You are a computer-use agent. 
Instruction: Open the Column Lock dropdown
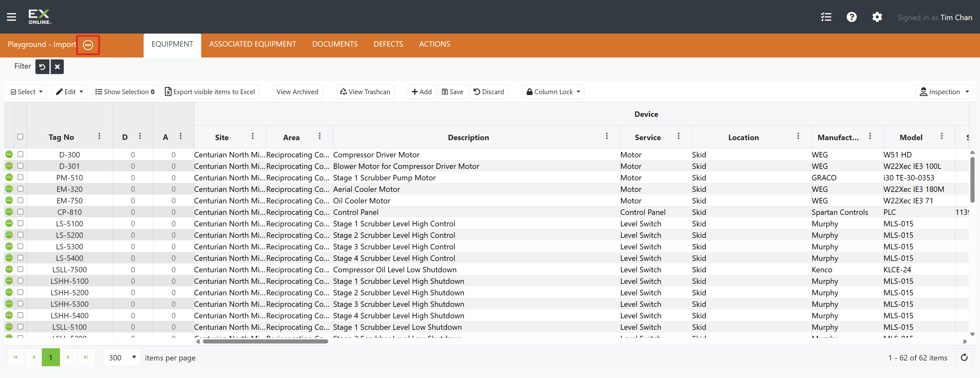553,92
